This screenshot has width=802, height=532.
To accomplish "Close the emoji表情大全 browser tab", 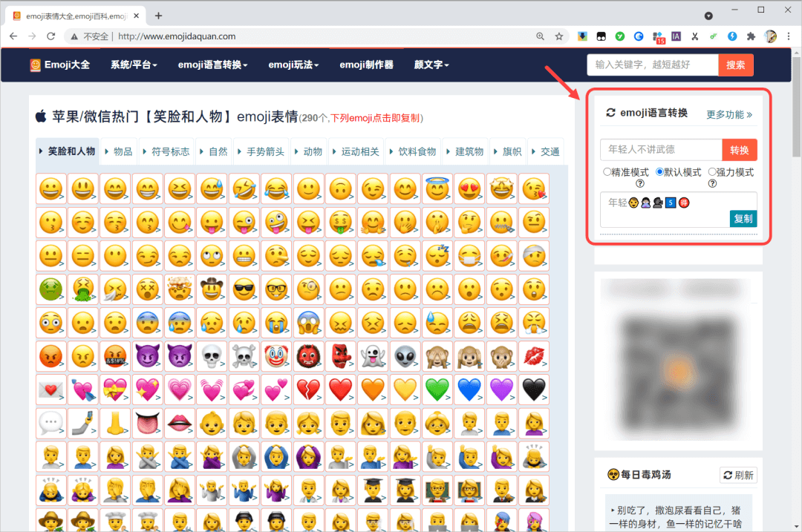I will click(x=137, y=16).
